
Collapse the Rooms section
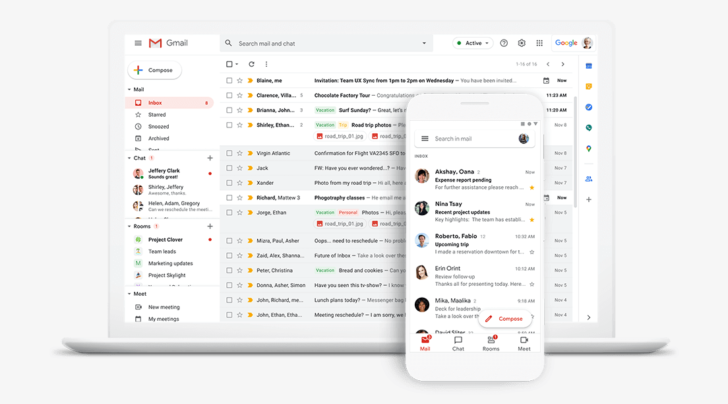(x=129, y=226)
